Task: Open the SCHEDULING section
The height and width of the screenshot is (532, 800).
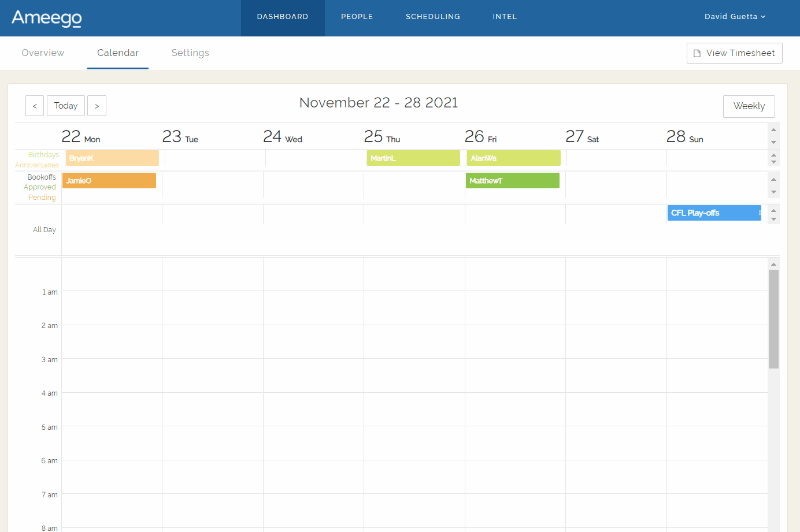Action: [x=432, y=16]
